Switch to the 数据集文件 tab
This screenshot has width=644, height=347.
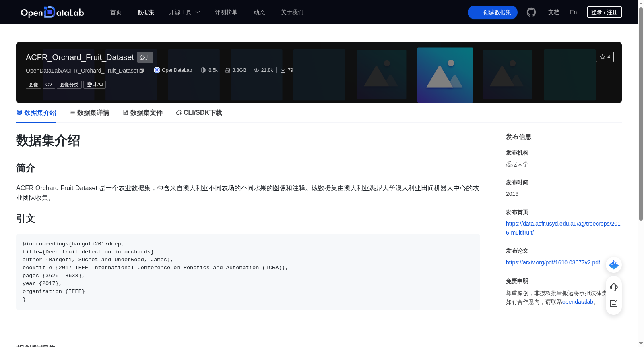click(142, 113)
